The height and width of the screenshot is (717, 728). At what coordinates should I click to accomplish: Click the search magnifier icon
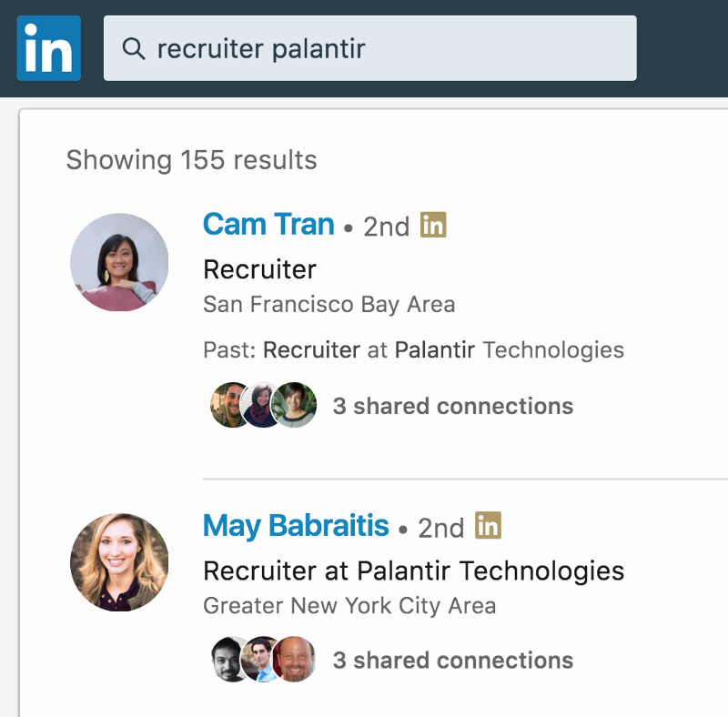pyautogui.click(x=134, y=49)
